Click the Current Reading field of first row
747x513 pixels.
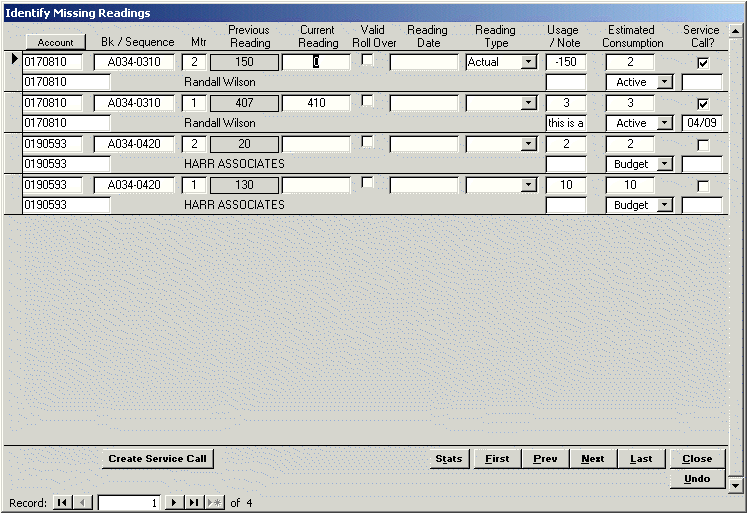316,62
